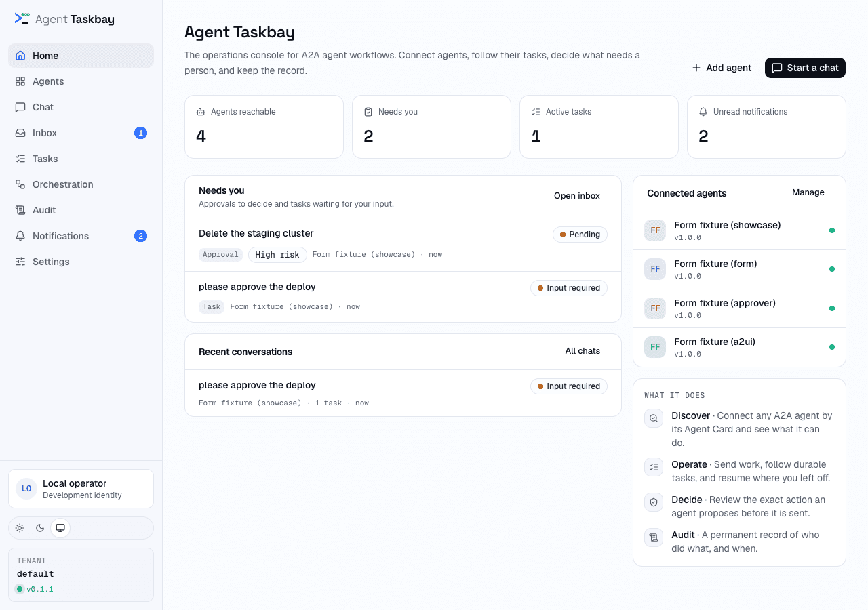
Task: Click the High risk tag
Action: pos(277,255)
